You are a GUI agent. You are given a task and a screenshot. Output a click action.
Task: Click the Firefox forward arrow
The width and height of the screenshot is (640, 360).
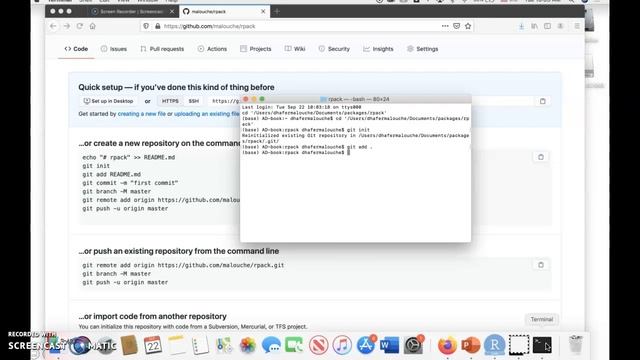point(67,26)
